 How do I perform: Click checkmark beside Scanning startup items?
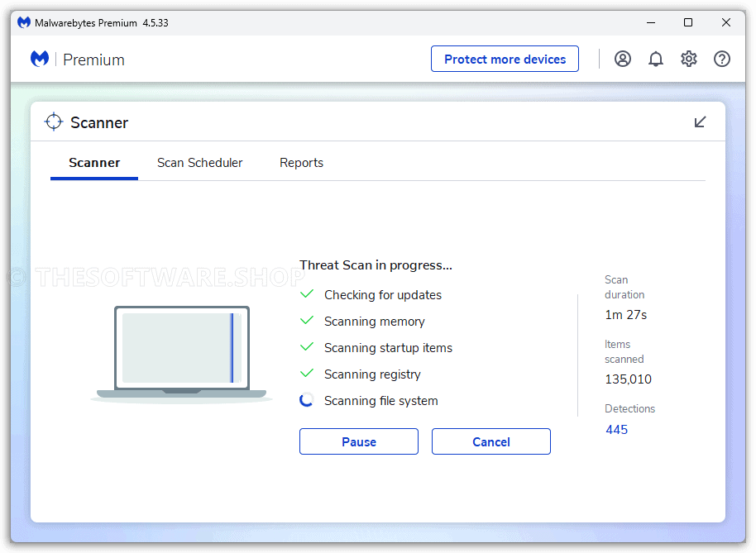pos(307,347)
